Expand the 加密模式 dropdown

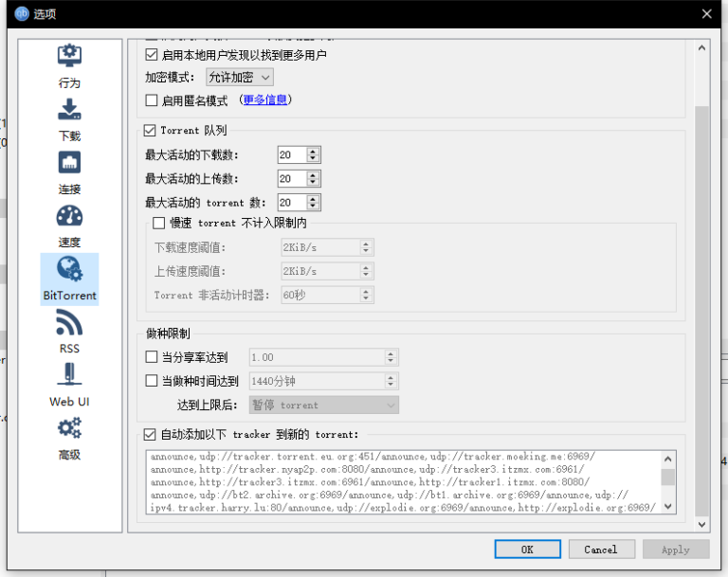239,78
